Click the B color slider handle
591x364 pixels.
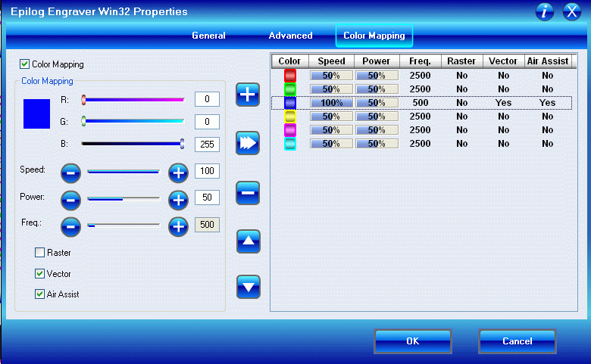(x=182, y=144)
